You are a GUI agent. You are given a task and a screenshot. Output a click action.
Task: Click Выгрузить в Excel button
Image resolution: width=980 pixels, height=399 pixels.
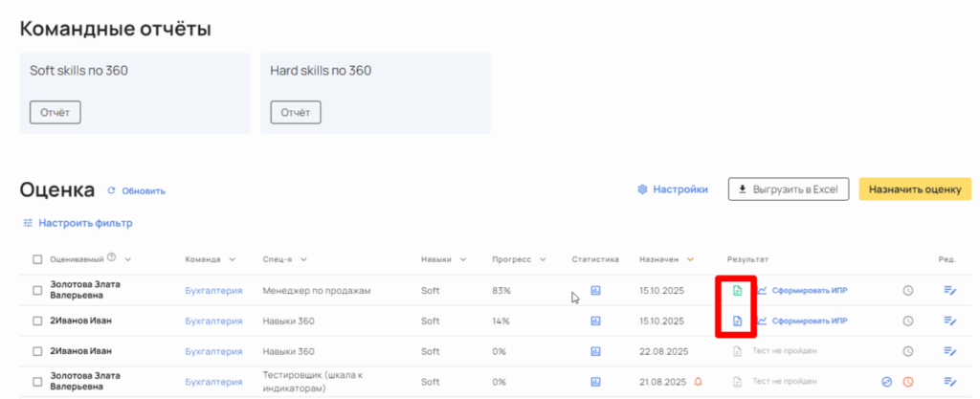pos(789,189)
